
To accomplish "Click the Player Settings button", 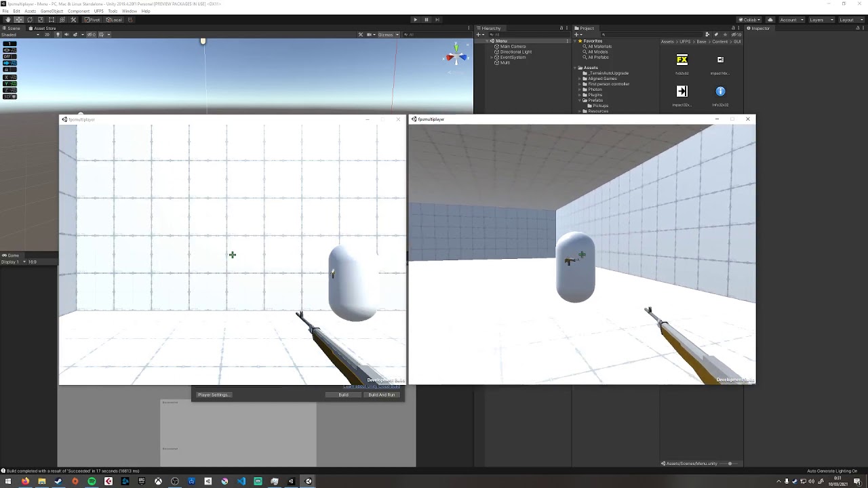I will 214,394.
